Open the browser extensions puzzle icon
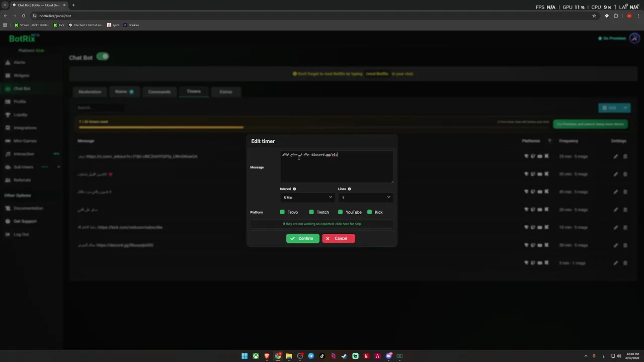The height and width of the screenshot is (362, 644). [x=615, y=16]
